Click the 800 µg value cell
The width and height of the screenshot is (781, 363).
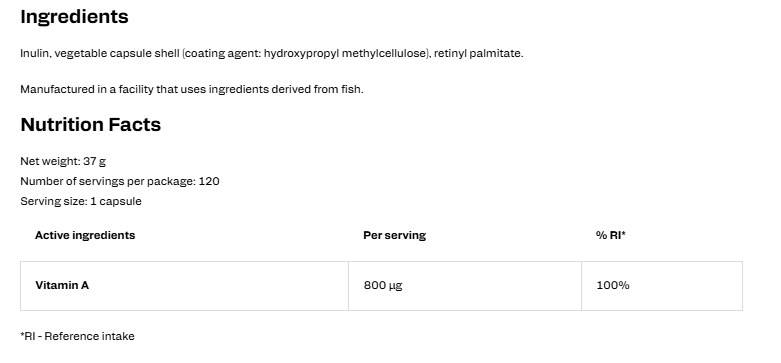(465, 286)
